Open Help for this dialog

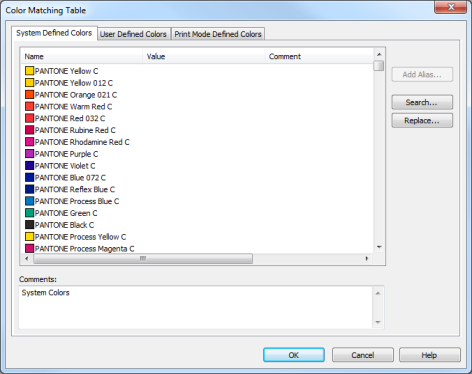click(430, 355)
